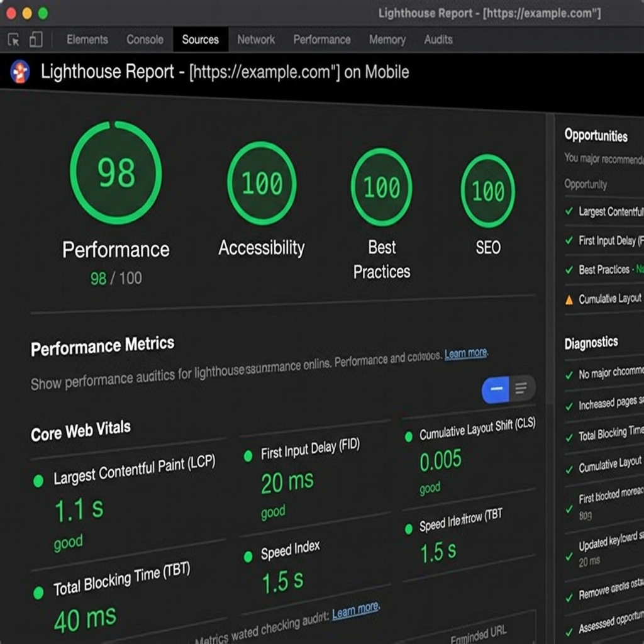
Task: Click the 40 ms TBT value
Action: 85,619
